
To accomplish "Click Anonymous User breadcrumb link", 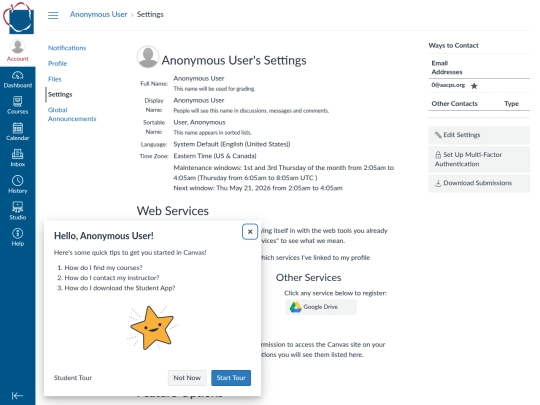I will 98,14.
